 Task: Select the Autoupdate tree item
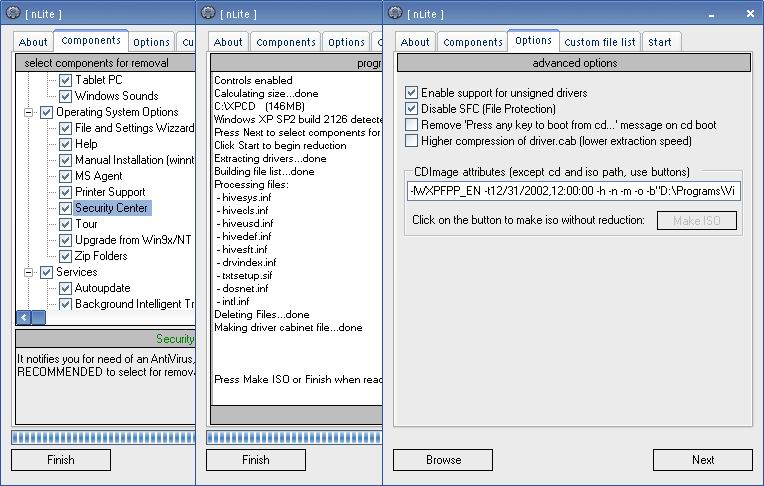pos(102,288)
